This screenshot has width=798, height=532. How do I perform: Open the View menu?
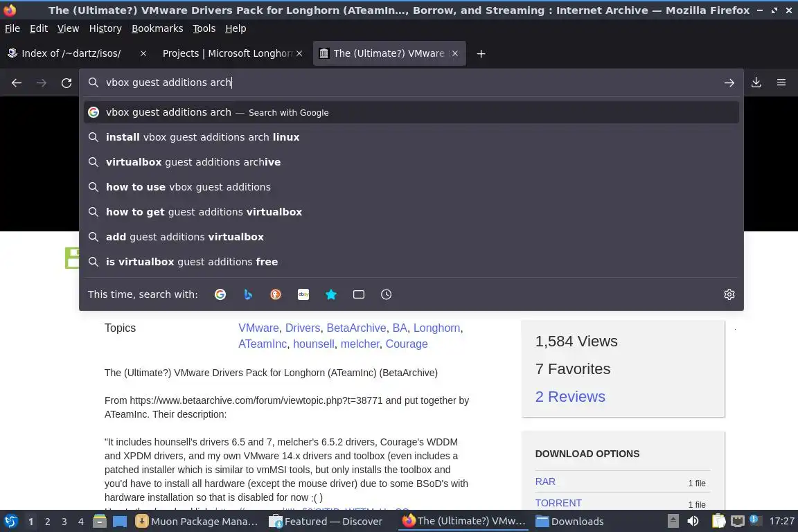[68, 28]
